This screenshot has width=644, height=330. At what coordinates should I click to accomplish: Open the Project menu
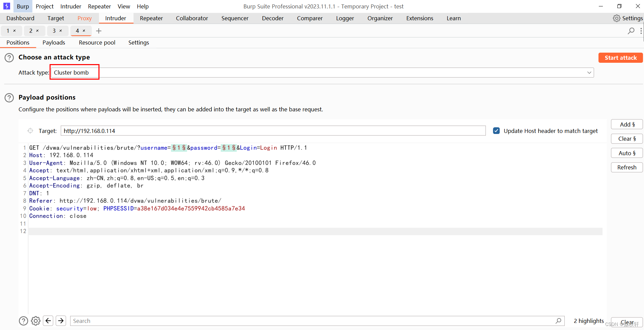(45, 6)
